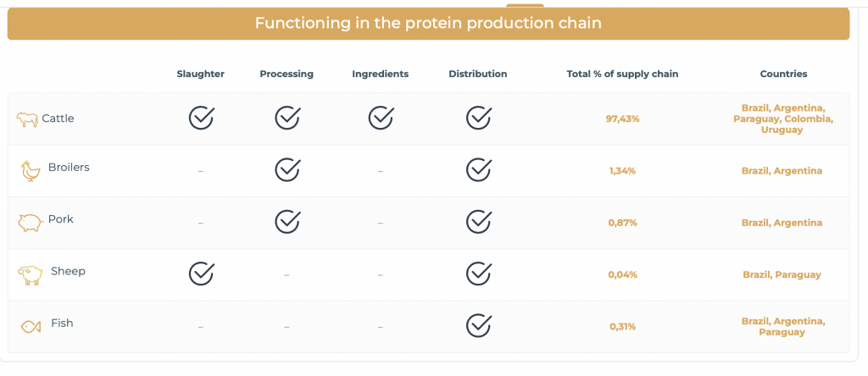Click Cattle Ingredients checkmark icon
This screenshot has width=868, height=376.
point(381,118)
